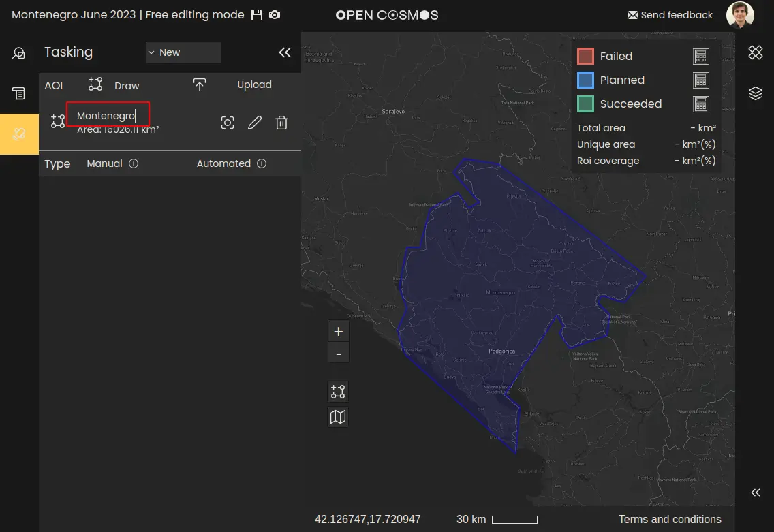This screenshot has width=774, height=532.
Task: Edit the Montenegro AOI with pencil icon
Action: point(254,123)
